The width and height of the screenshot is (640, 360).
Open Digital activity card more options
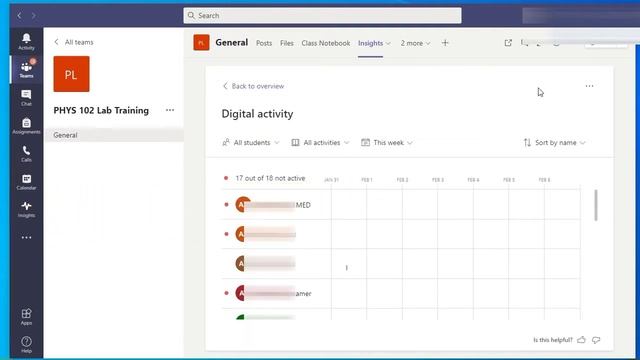(589, 86)
